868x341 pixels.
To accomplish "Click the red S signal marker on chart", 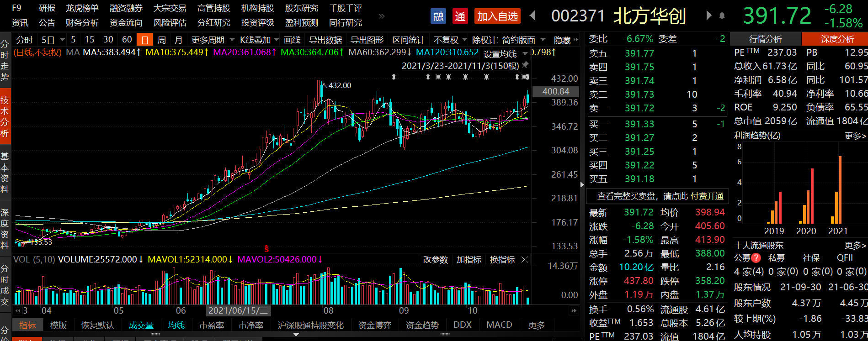I will click(x=266, y=249).
